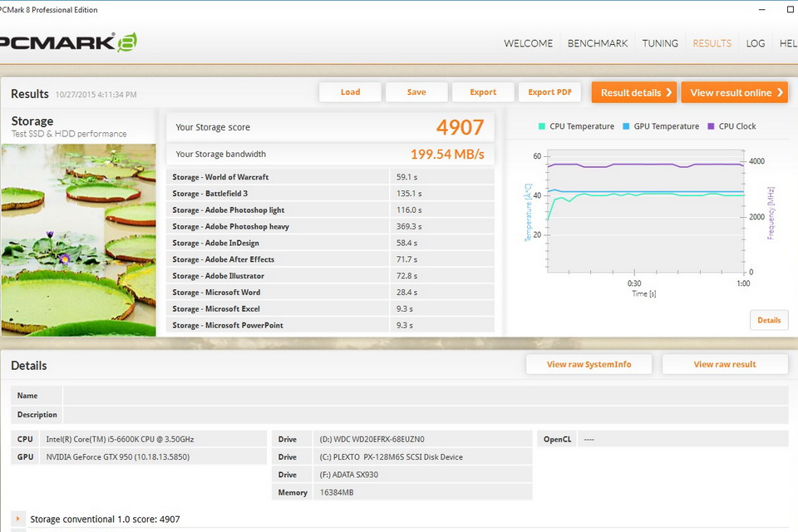
Task: Toggle the CPU Clock legend swatch
Action: pyautogui.click(x=711, y=126)
